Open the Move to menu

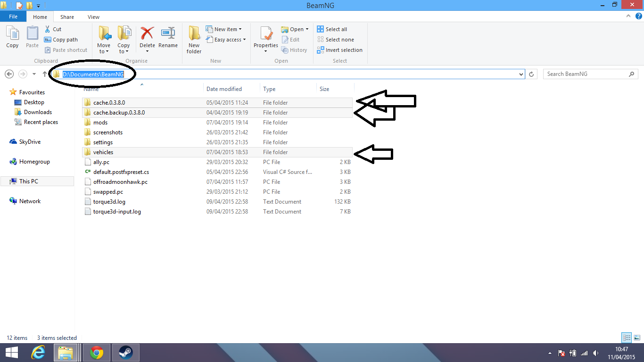(x=104, y=40)
